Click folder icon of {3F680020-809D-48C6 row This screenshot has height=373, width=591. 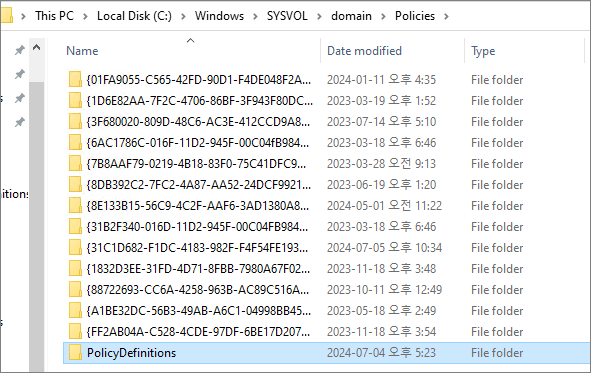point(75,122)
